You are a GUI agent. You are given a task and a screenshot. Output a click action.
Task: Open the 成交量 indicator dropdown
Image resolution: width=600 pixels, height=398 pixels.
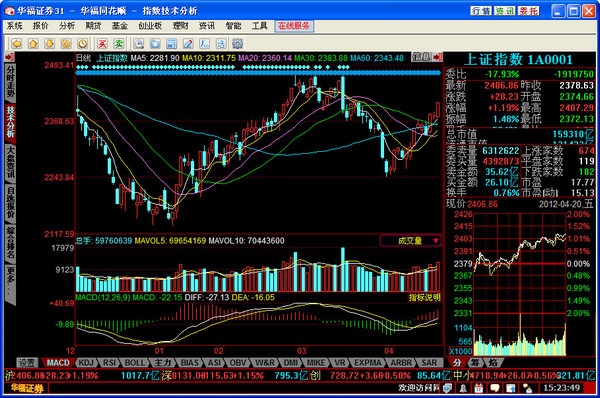tap(411, 240)
